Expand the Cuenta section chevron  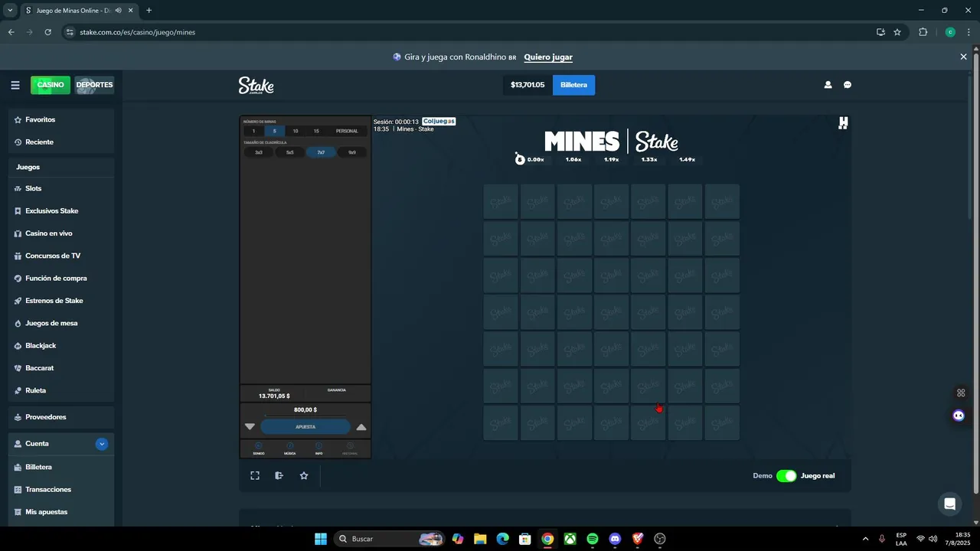point(102,444)
